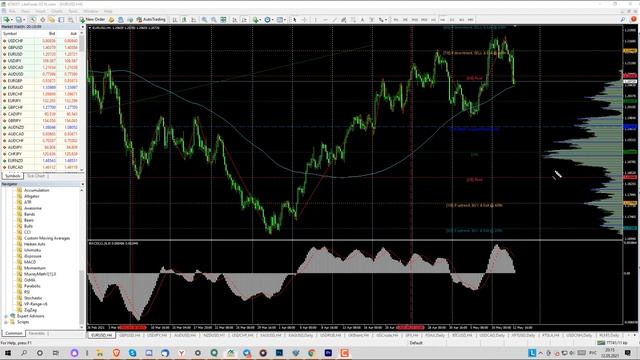
Task: Open the Profiles dropdown arrow
Action: (24, 19)
